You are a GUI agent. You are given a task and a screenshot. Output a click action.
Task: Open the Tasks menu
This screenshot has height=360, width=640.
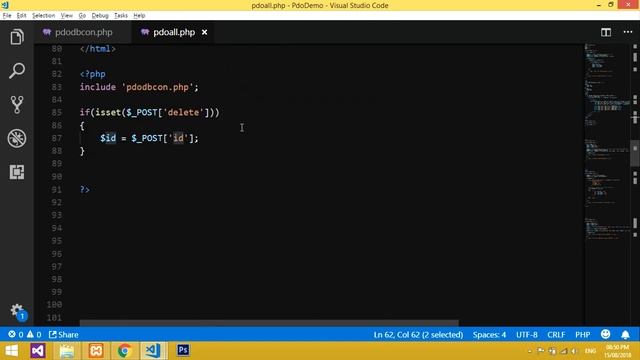coord(120,16)
